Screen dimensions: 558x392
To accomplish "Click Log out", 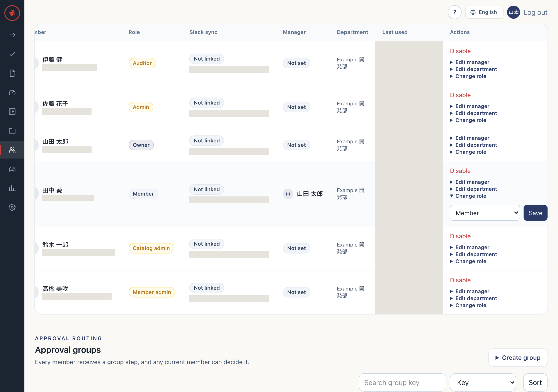I will 535,12.
